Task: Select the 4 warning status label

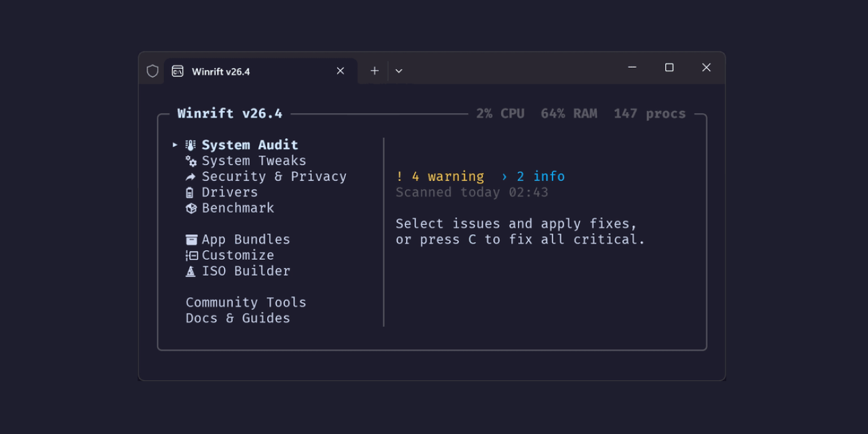Action: pos(440,177)
